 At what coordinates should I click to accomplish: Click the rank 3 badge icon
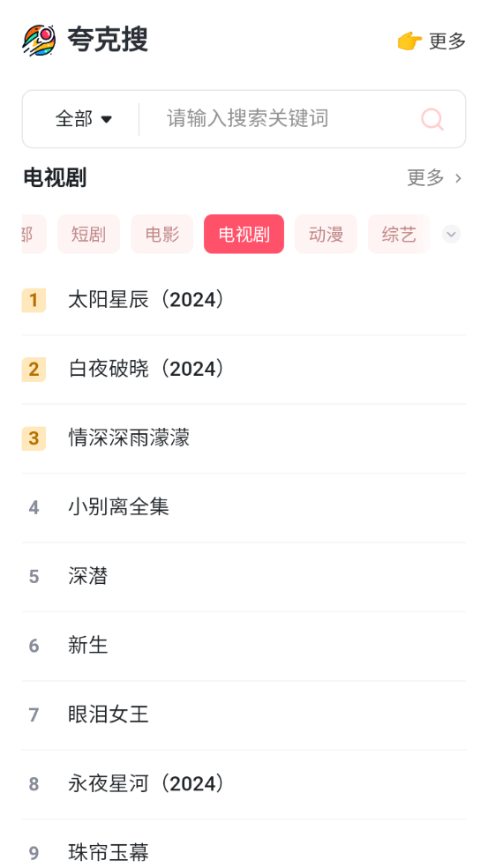click(x=34, y=438)
